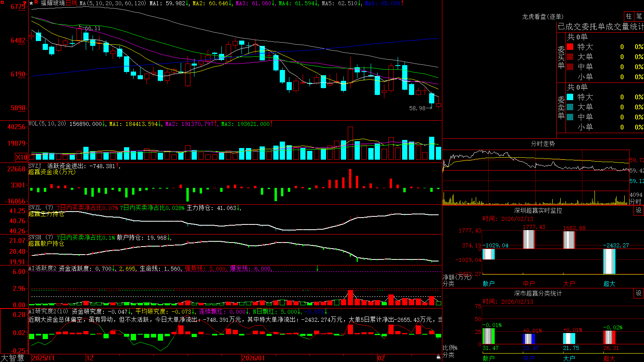The height and width of the screenshot is (362, 644).
Task: Click the 66.11 high price annotation
Action: pyautogui.click(x=93, y=28)
